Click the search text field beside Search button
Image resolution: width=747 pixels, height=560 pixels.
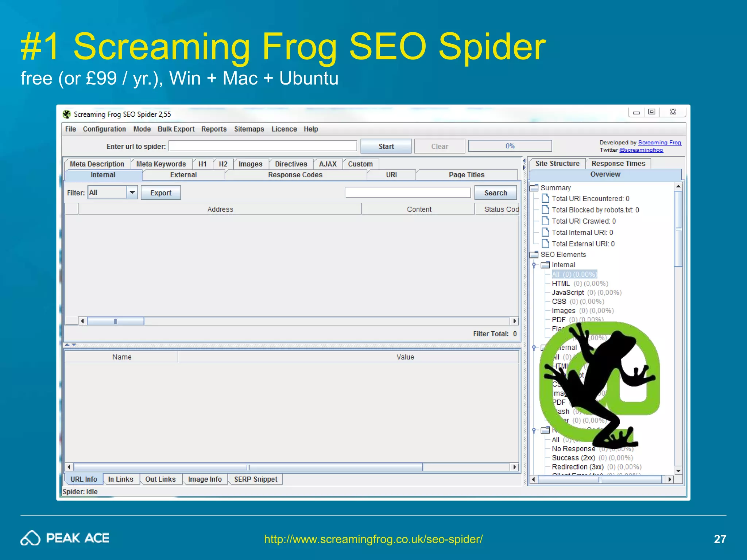pos(408,192)
